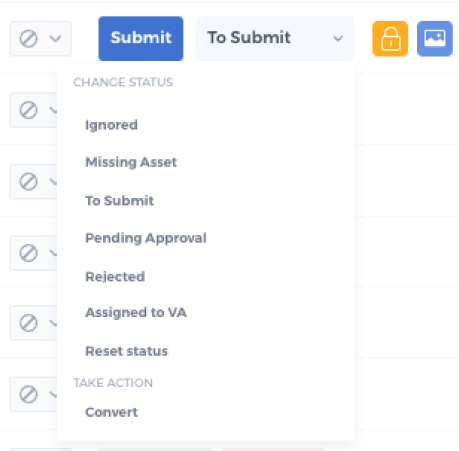Screen dimensions: 459x451
Task: Click the ignore icon in the fourth row
Action: (x=28, y=253)
